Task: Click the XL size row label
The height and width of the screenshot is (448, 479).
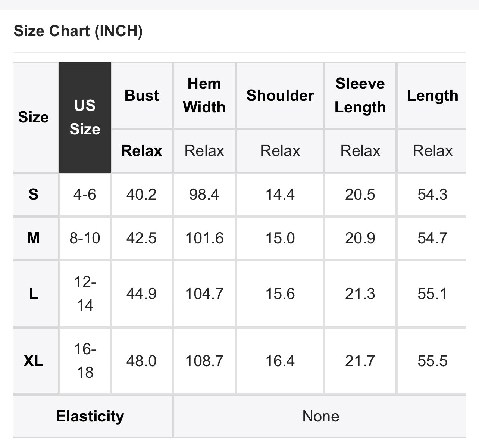Action: click(x=34, y=361)
